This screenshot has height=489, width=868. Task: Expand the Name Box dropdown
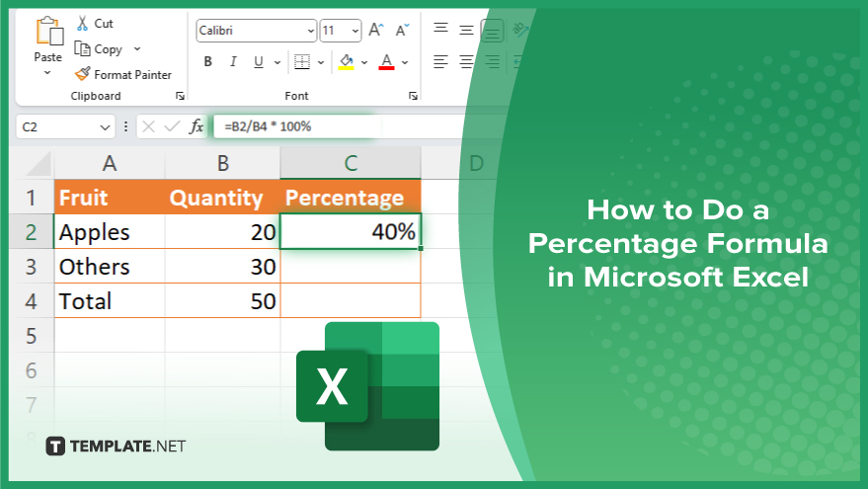(x=105, y=127)
